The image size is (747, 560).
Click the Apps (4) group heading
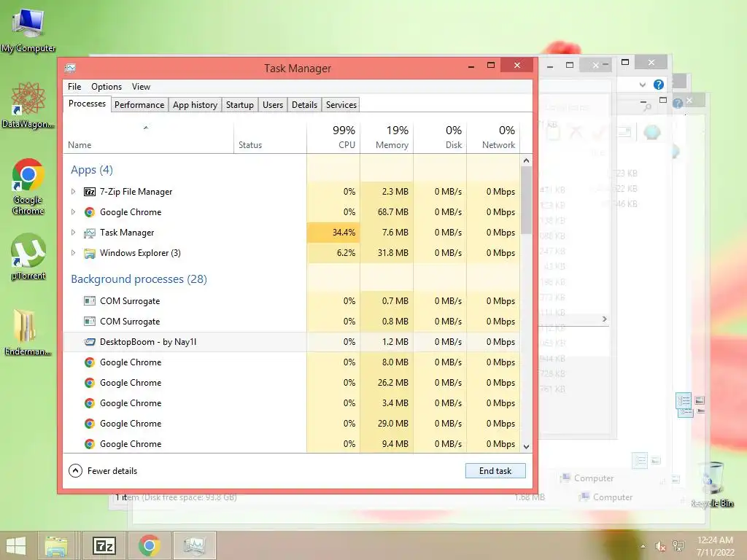[92, 170]
